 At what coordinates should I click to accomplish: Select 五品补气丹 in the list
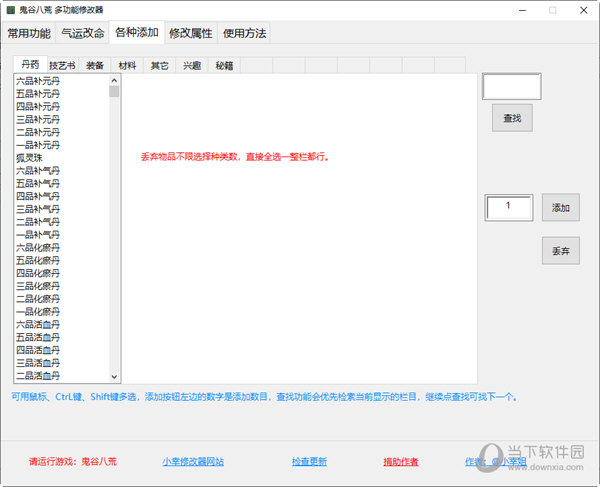pyautogui.click(x=38, y=183)
